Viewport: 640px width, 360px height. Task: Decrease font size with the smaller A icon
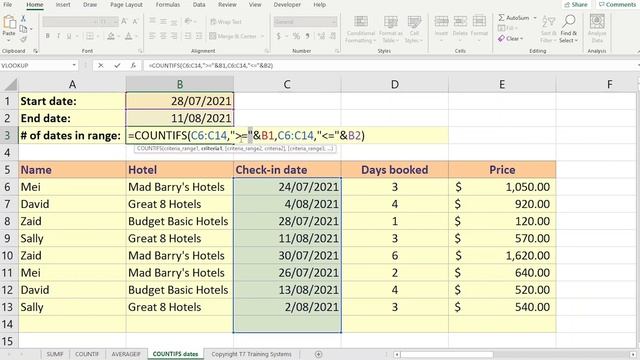pos(136,21)
